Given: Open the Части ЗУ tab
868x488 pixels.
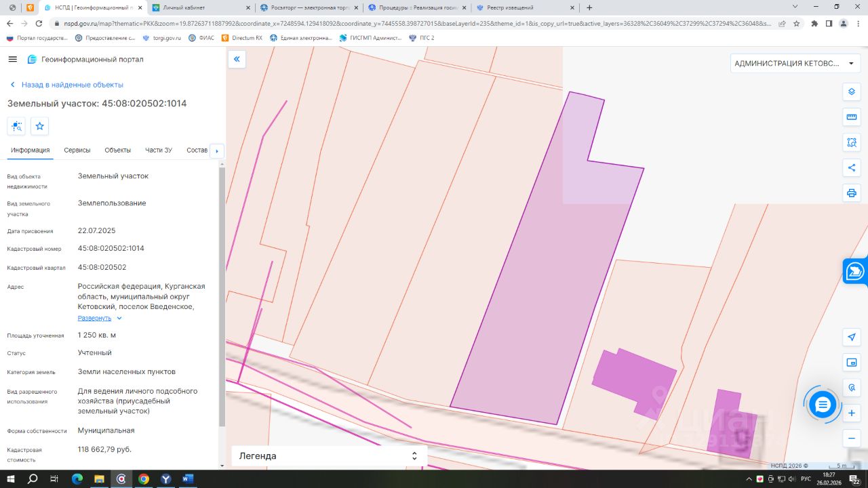Looking at the screenshot, I should click(159, 150).
